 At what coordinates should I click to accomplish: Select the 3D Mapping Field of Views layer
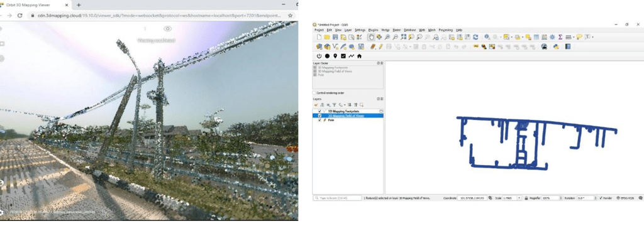tap(346, 116)
